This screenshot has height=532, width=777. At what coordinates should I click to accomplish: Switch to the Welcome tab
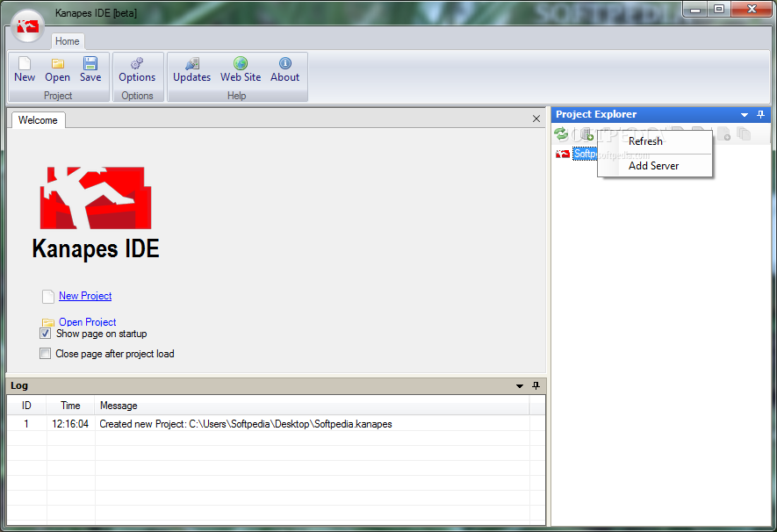point(38,120)
